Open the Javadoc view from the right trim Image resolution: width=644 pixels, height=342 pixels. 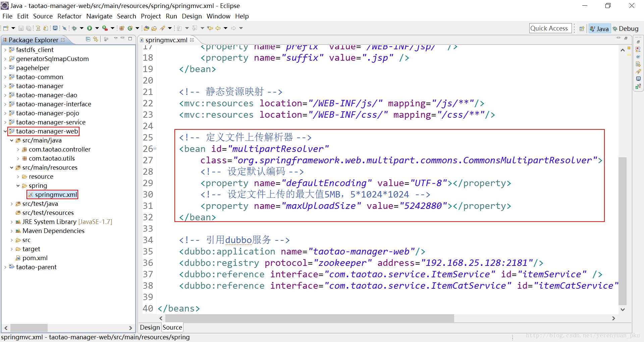[638, 57]
